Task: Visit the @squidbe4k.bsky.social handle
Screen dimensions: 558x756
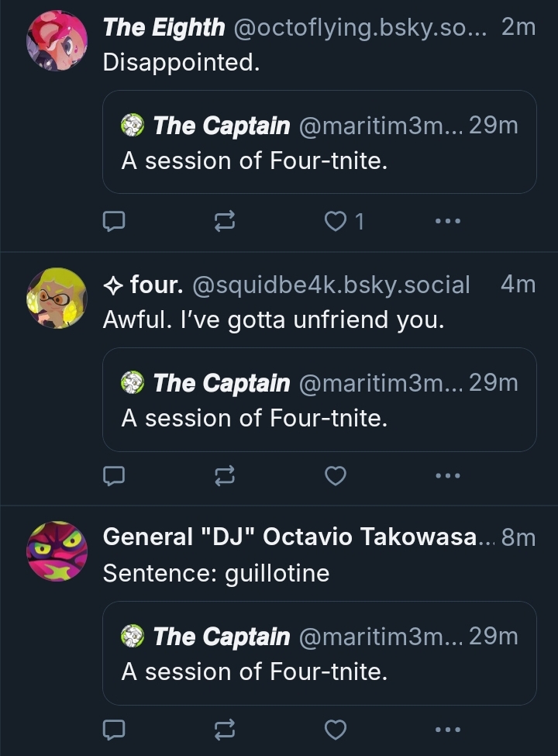Action: coord(331,285)
